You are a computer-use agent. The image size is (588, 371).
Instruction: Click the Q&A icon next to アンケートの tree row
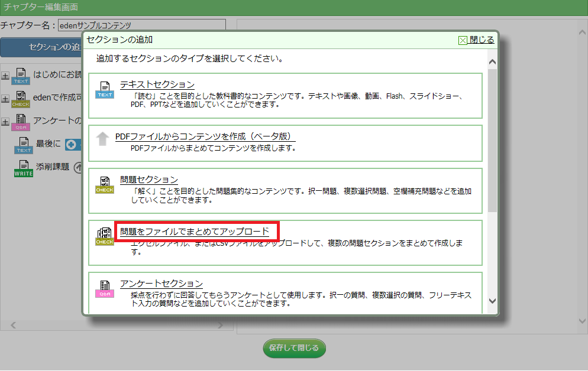click(x=21, y=122)
